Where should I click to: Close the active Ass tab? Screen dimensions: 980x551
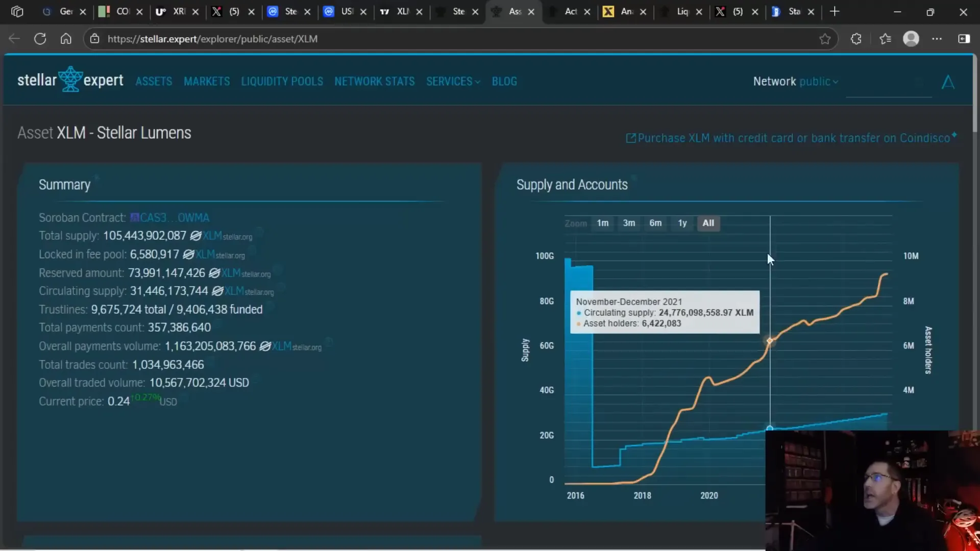531,12
